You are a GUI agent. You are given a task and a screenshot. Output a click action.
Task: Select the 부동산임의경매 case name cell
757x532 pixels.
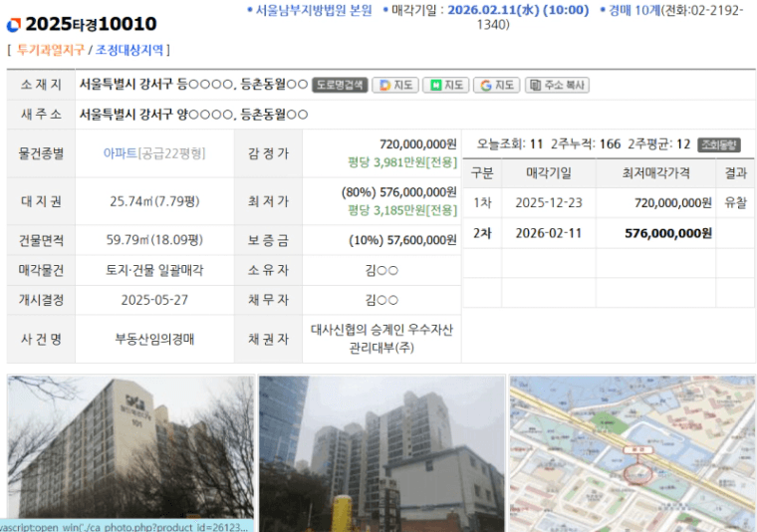154,339
